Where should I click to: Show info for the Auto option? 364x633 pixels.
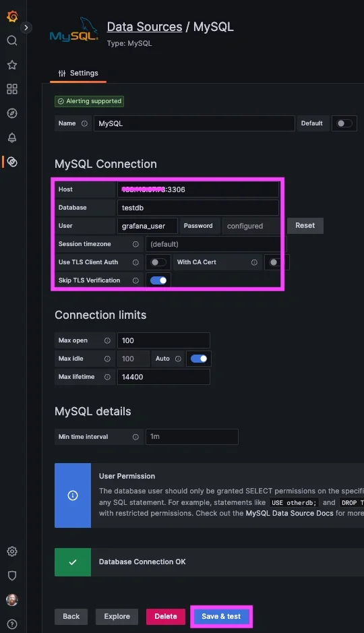tap(178, 359)
